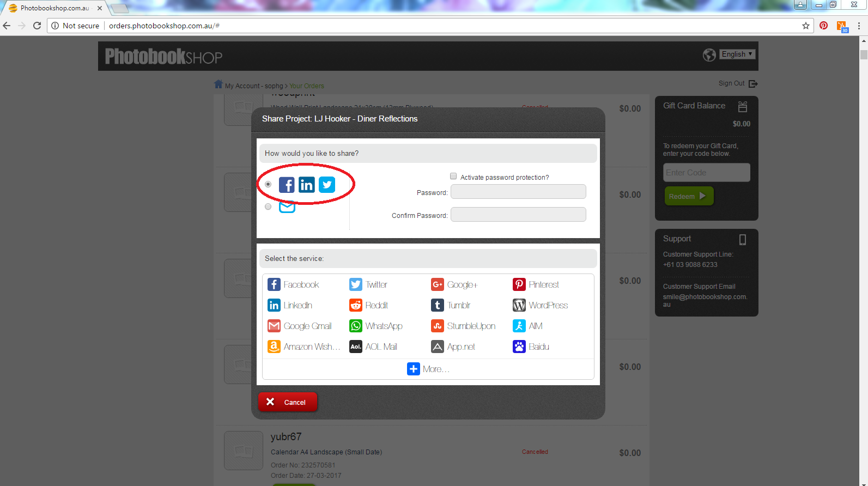Screen dimensions: 868x486
Task: Click the Pinterest browser extension icon
Action: [823, 26]
